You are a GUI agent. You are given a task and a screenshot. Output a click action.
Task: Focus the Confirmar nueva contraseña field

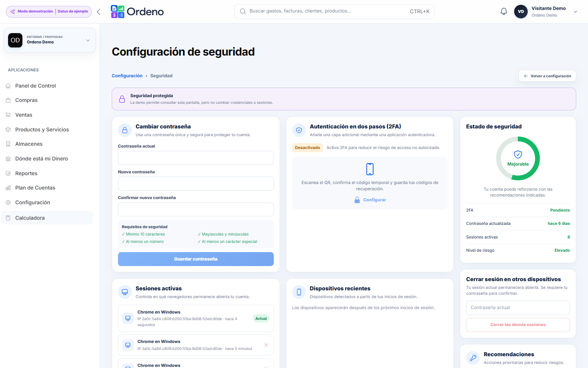pyautogui.click(x=196, y=209)
